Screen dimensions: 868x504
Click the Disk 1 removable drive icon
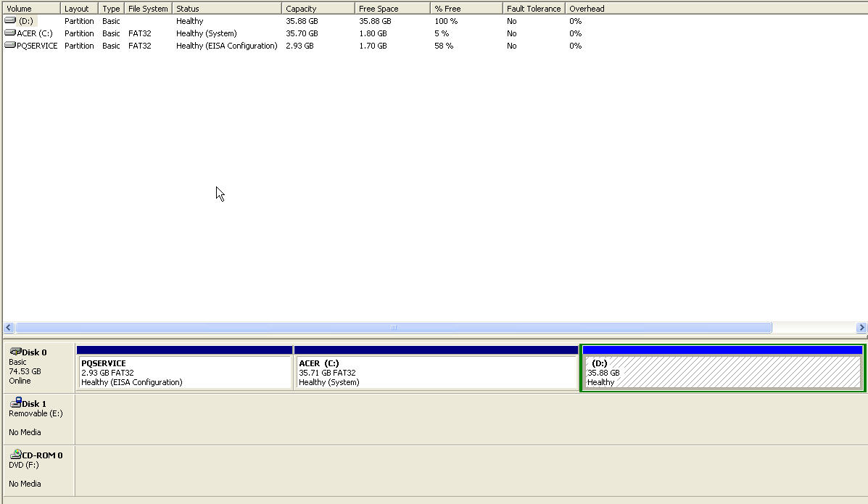click(15, 402)
